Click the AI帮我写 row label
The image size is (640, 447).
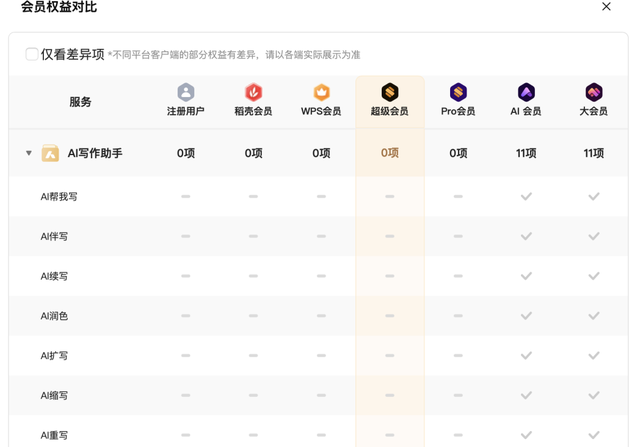59,197
